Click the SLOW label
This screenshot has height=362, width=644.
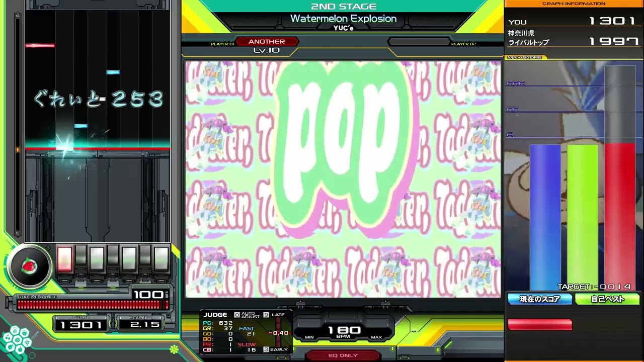coord(247,344)
